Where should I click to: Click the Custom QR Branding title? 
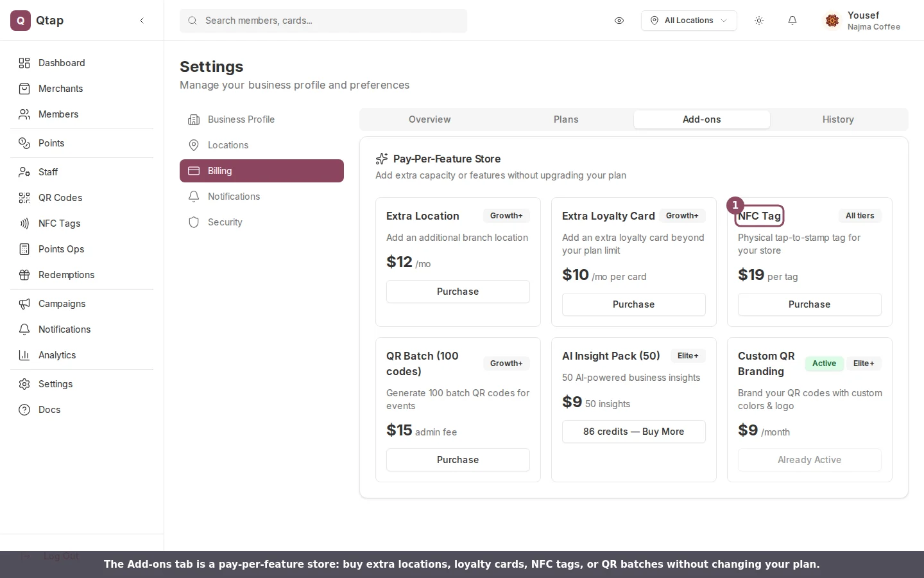point(766,363)
